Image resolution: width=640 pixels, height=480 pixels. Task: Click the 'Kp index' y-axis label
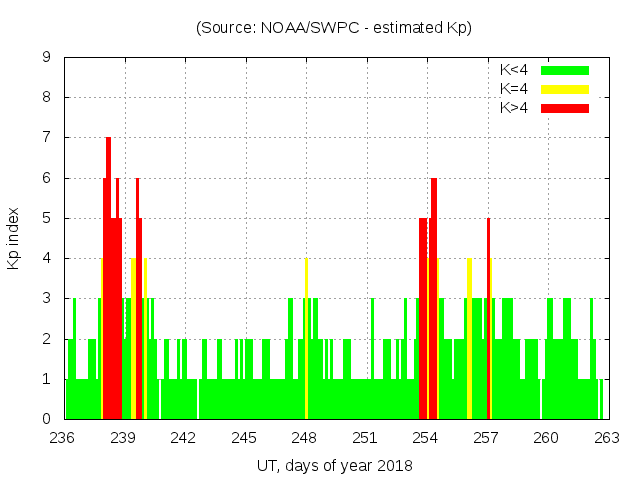14,238
